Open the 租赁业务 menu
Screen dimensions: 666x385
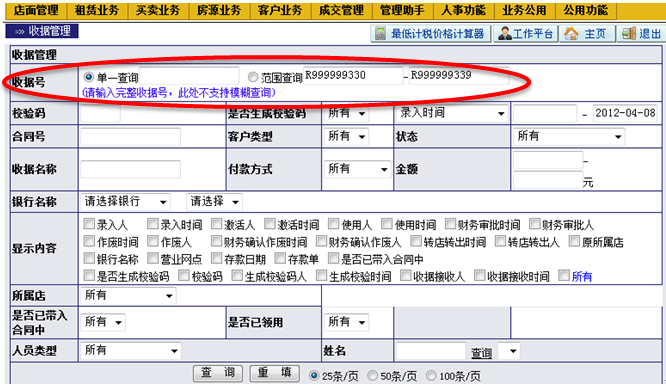click(x=97, y=10)
